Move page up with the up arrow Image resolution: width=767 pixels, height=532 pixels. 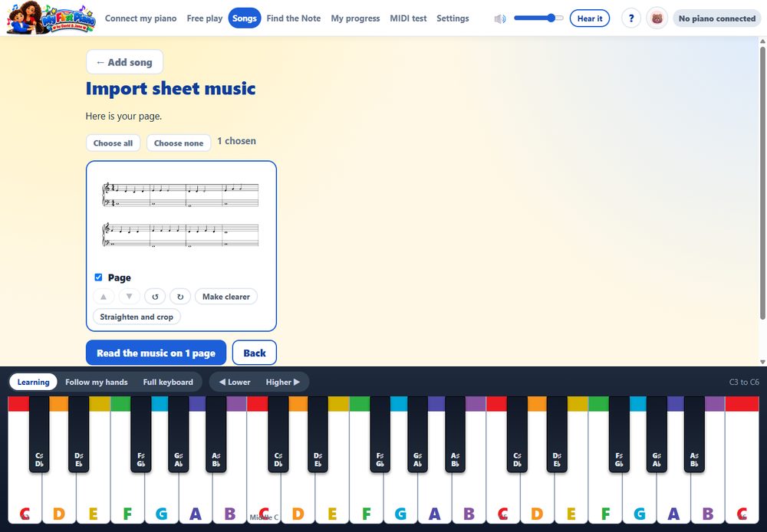coord(104,297)
